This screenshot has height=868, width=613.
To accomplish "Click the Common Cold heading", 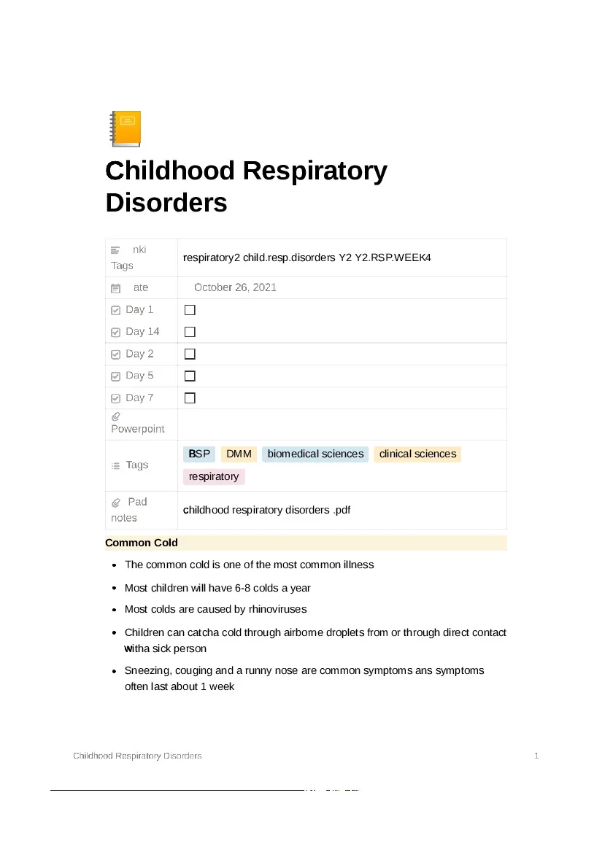I will [141, 543].
